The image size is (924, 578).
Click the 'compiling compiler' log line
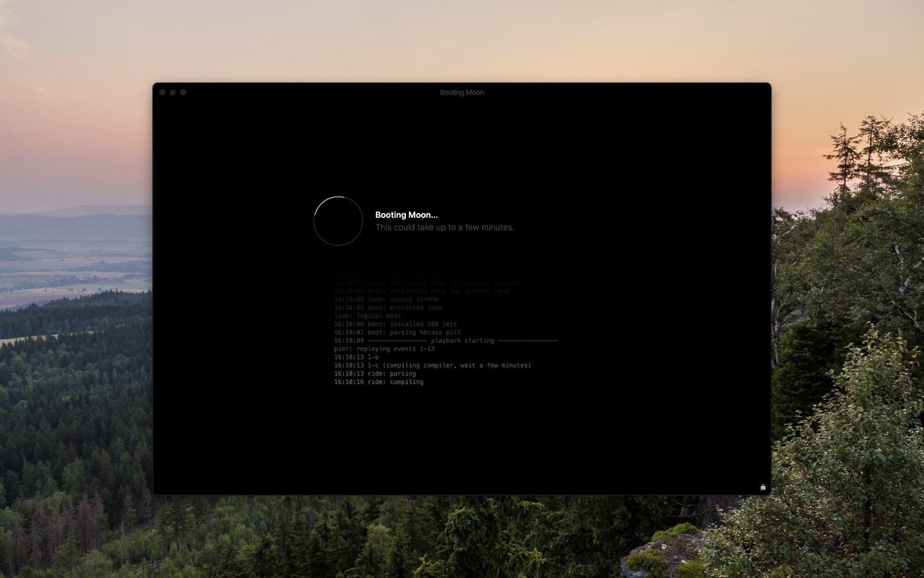pos(432,366)
